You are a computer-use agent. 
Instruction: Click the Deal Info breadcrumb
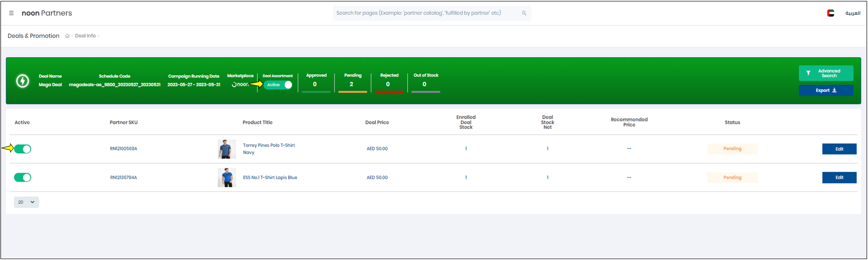pyautogui.click(x=85, y=36)
